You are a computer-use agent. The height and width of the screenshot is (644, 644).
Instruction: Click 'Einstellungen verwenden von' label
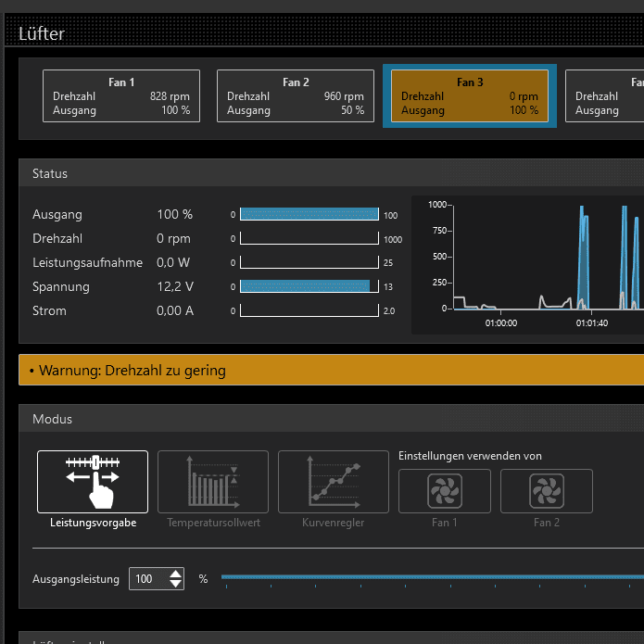pyautogui.click(x=470, y=456)
